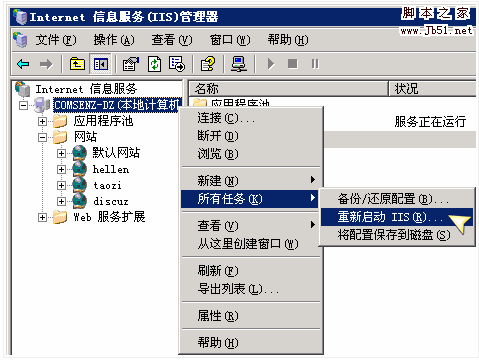The image size is (479, 363).
Task: Expand the Web 服务扩展 node
Action: click(x=42, y=217)
